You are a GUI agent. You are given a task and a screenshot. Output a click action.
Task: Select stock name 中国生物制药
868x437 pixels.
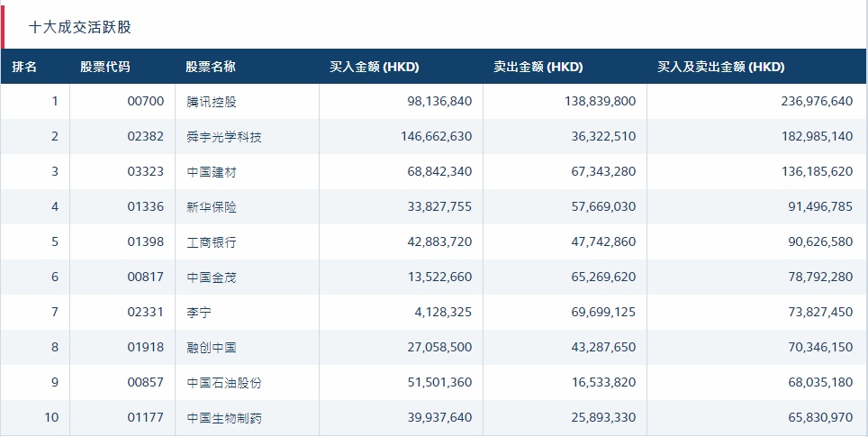tap(224, 417)
